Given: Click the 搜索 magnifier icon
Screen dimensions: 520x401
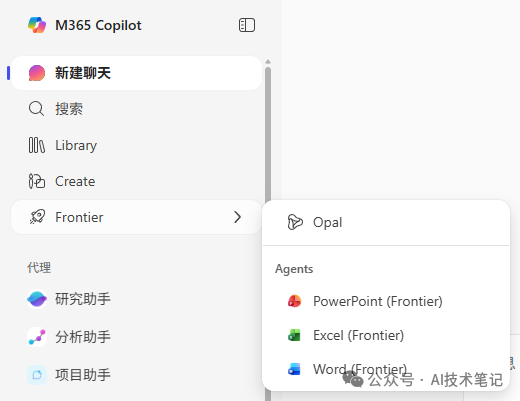Looking at the screenshot, I should pyautogui.click(x=36, y=109).
